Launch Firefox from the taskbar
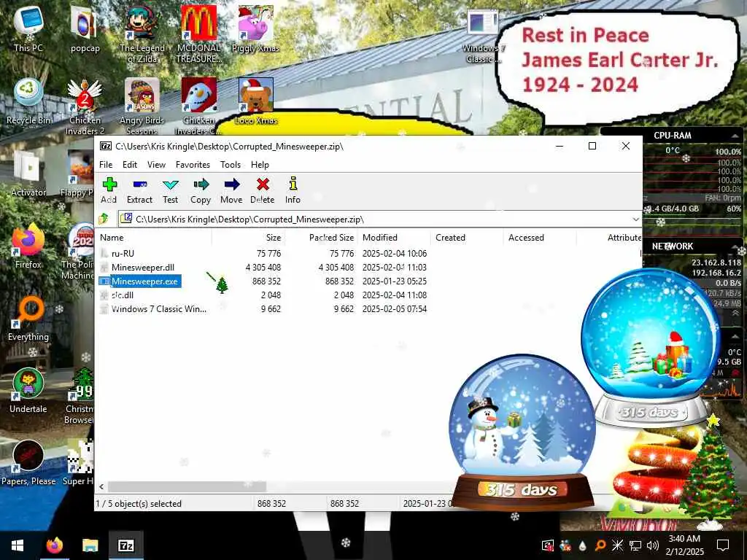This screenshot has width=747, height=560. click(x=54, y=545)
